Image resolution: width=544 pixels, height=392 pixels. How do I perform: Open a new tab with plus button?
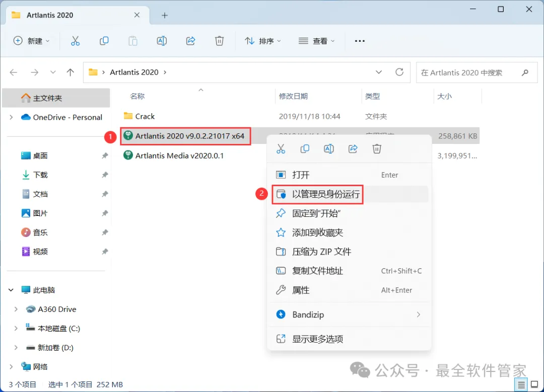pyautogui.click(x=165, y=15)
